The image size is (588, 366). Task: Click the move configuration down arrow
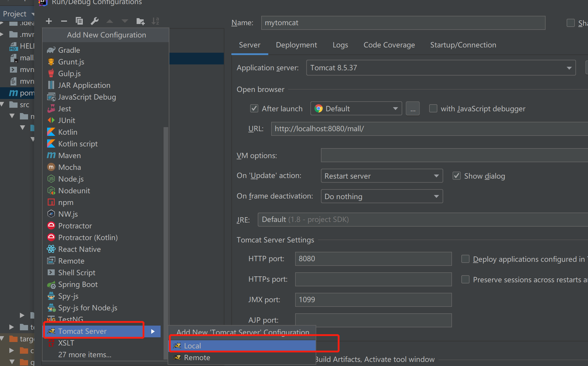125,21
